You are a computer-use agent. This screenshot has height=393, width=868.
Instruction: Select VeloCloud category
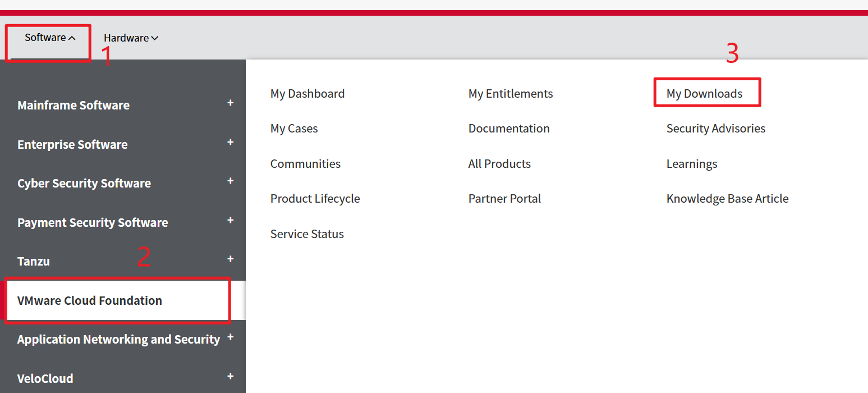point(45,379)
